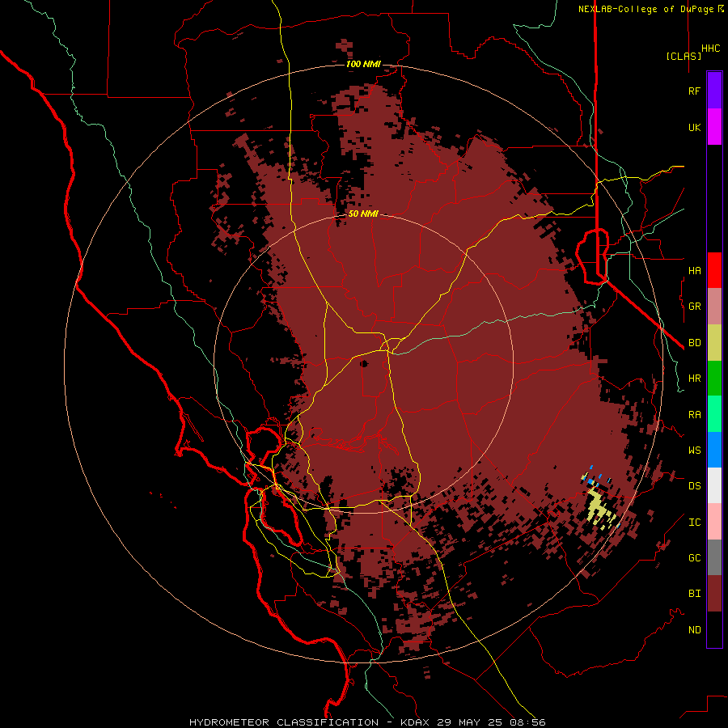The image size is (728, 728).
Task: Click the GC gray legend swatch
Action: [x=714, y=557]
